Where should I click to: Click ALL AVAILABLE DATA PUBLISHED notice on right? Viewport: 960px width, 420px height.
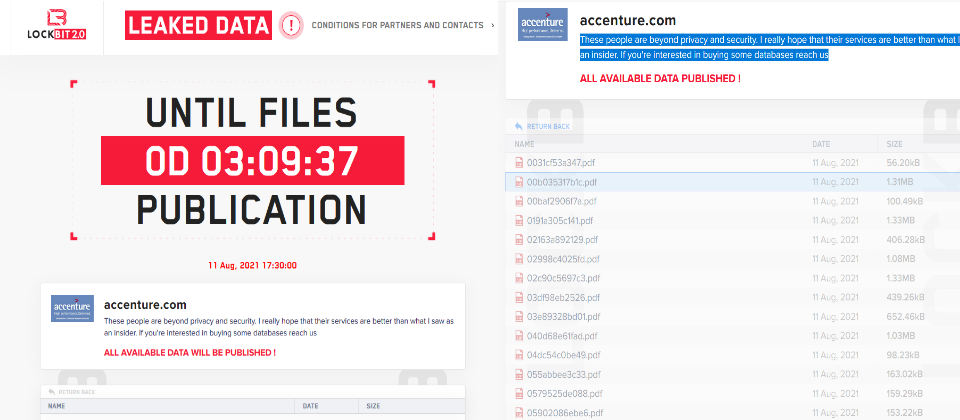point(660,78)
